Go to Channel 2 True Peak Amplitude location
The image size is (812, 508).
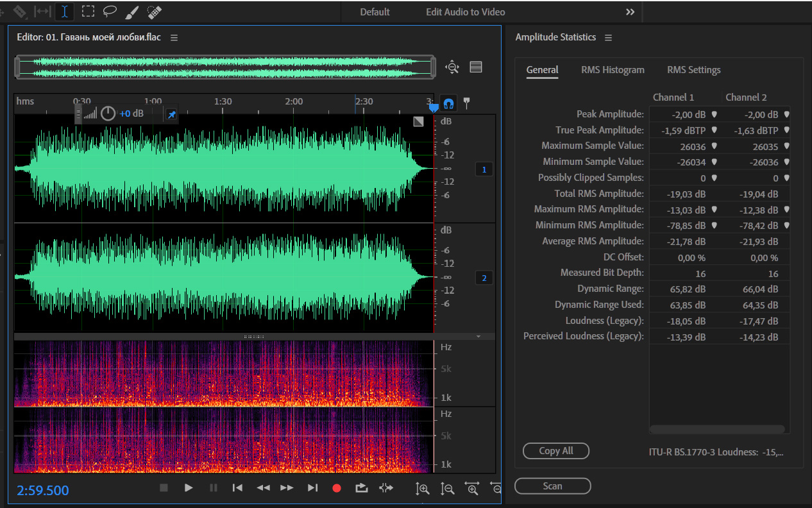(x=786, y=130)
